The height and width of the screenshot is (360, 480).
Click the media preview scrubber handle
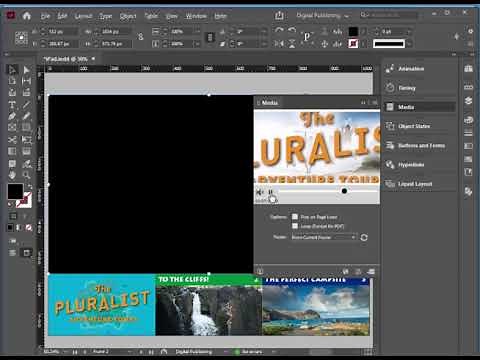(344, 191)
